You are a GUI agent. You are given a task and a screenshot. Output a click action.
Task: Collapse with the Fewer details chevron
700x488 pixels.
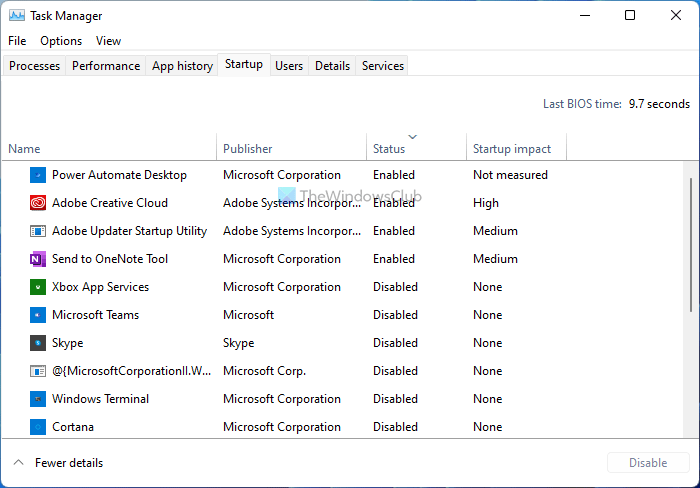pyautogui.click(x=18, y=463)
